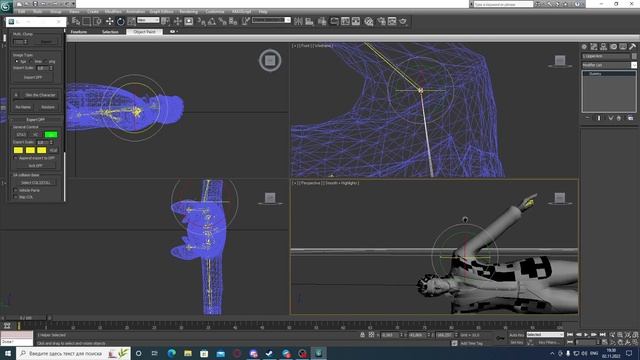Click the first yellow swatch button

coord(18,150)
